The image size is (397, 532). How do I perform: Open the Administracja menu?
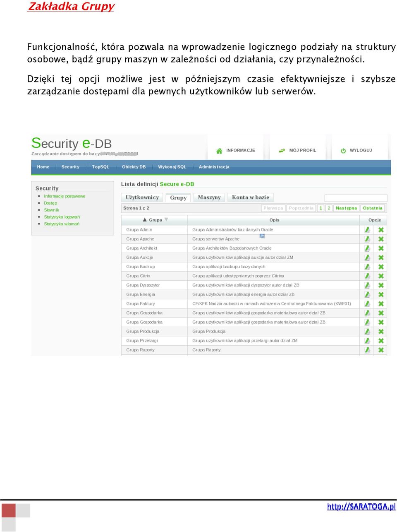[x=214, y=167]
